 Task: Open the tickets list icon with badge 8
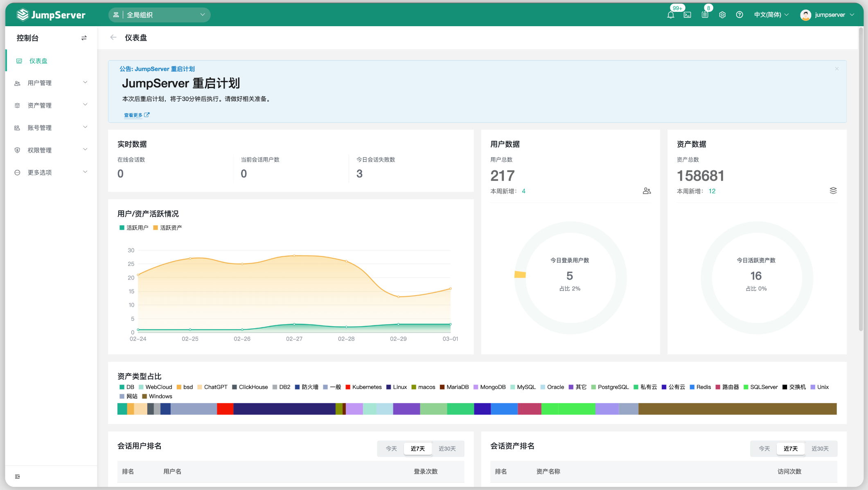[705, 15]
